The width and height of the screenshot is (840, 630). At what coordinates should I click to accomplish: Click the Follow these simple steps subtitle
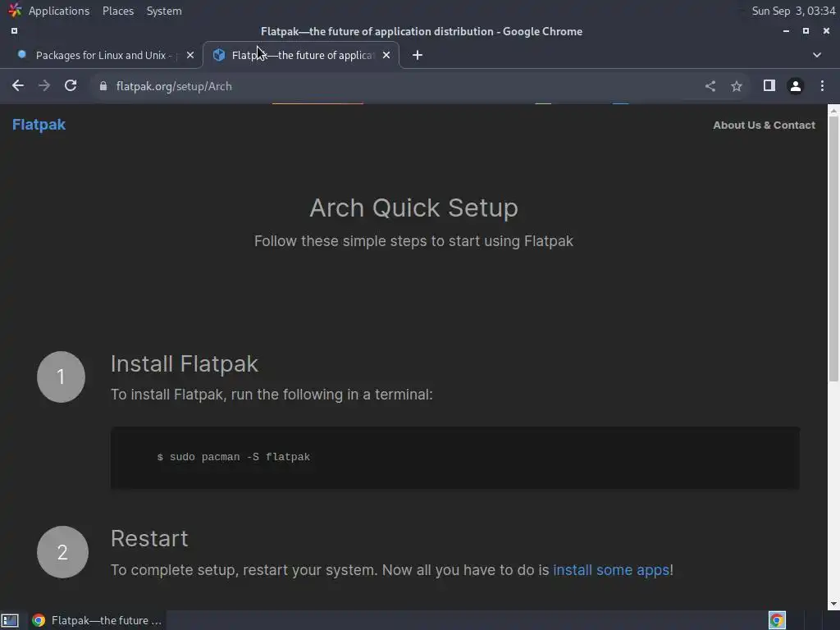tap(413, 241)
